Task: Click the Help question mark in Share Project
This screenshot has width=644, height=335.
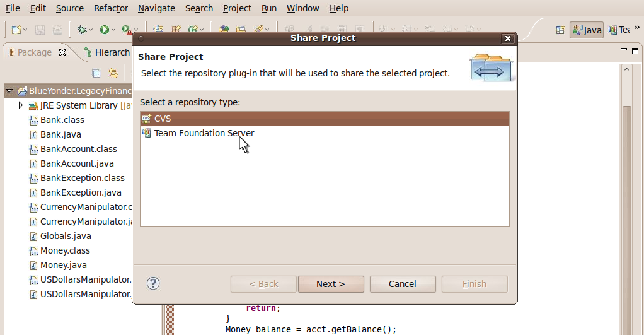Action: click(x=153, y=283)
